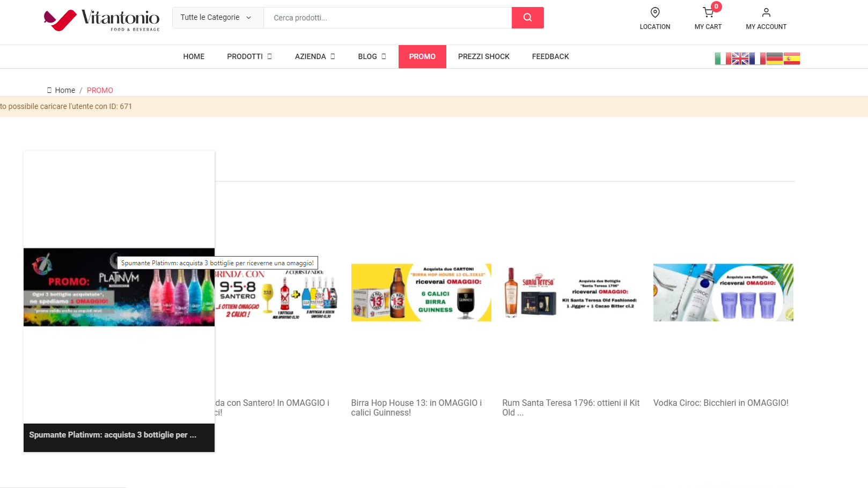Open Birra Hop House 13 OMAGGIO title

pyautogui.click(x=416, y=407)
